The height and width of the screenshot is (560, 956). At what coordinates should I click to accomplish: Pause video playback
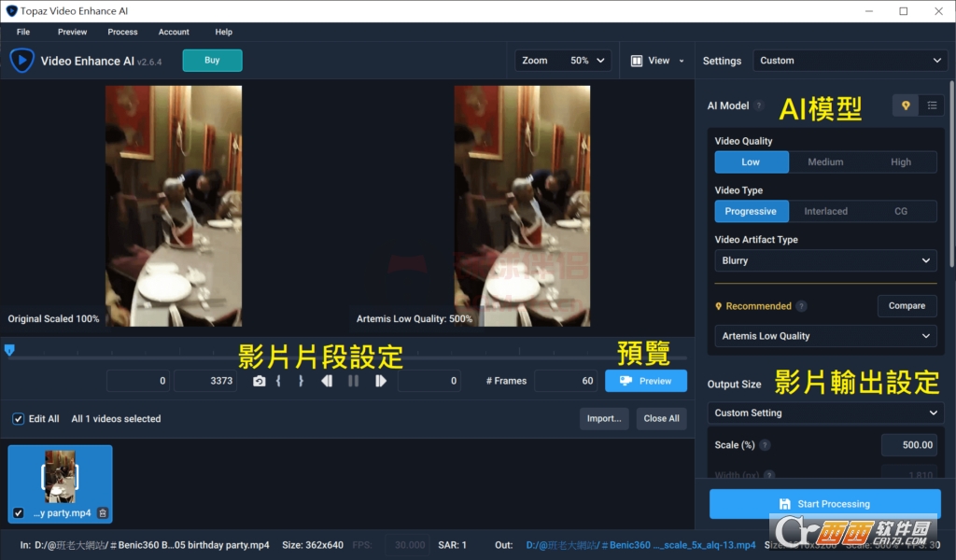[x=353, y=381]
